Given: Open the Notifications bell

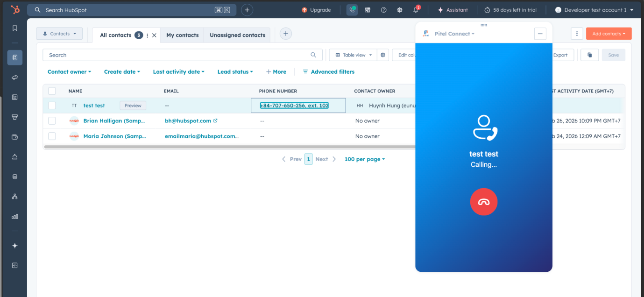Looking at the screenshot, I should [x=416, y=10].
